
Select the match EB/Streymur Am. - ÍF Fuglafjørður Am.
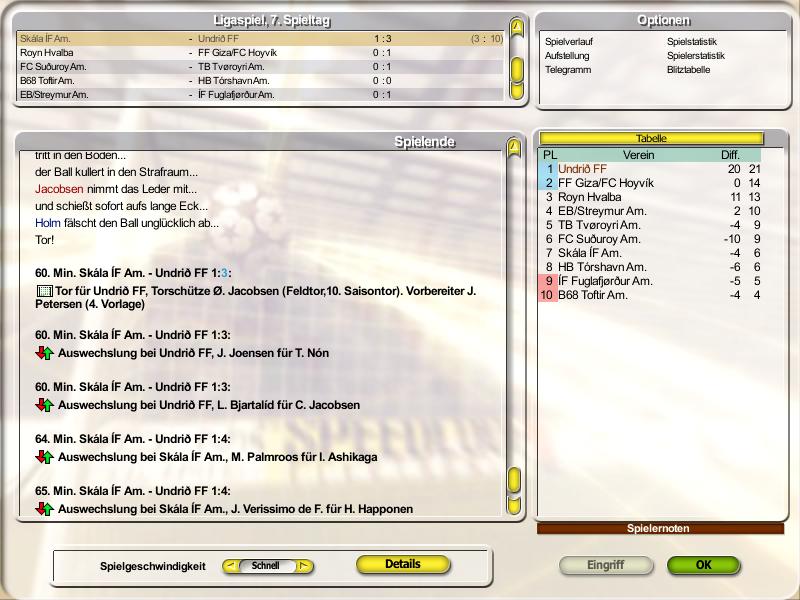[260, 95]
